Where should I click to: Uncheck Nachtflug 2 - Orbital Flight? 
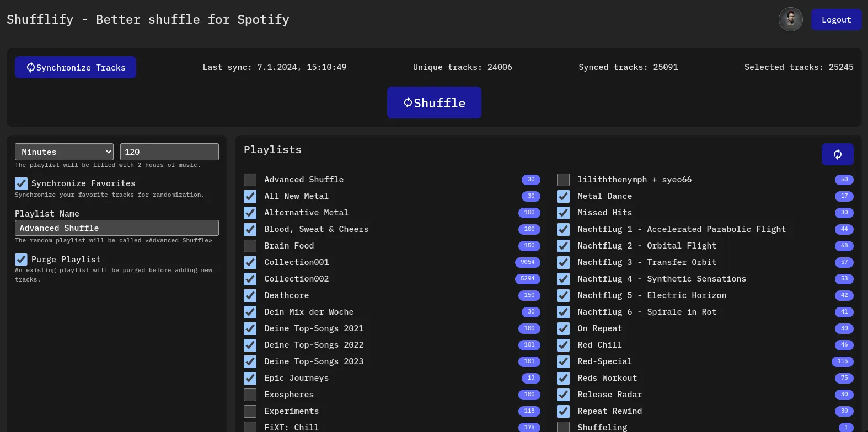pos(563,246)
